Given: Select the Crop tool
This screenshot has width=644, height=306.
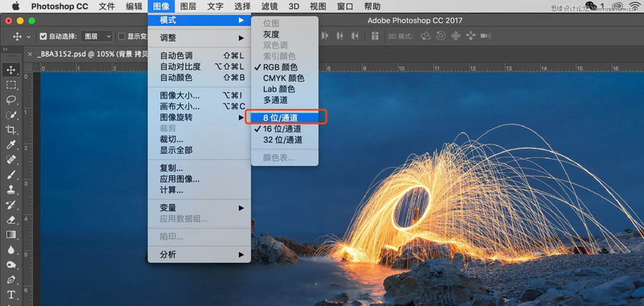Looking at the screenshot, I should (11, 130).
